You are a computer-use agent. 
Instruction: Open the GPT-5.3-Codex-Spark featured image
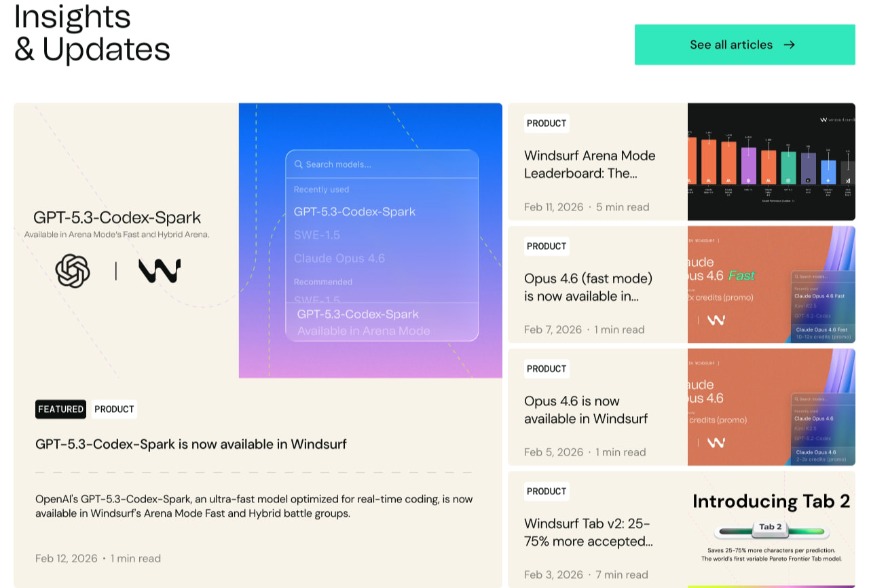click(x=258, y=240)
